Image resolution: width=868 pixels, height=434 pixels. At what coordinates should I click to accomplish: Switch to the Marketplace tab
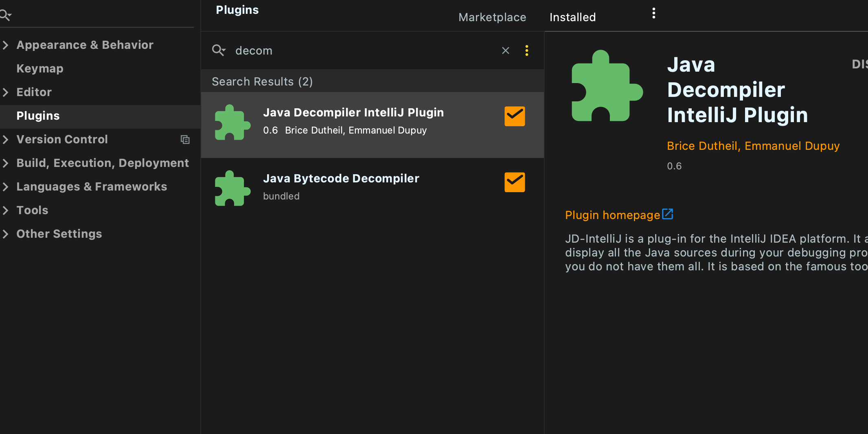492,17
